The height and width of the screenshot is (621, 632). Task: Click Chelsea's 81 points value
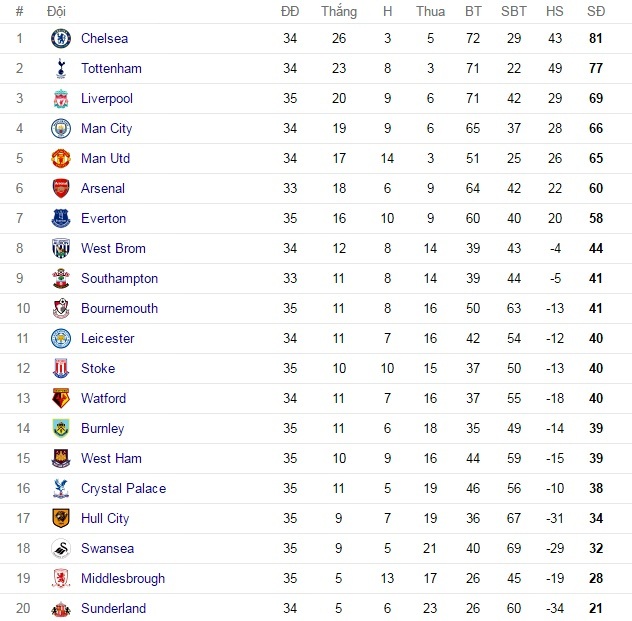point(596,39)
